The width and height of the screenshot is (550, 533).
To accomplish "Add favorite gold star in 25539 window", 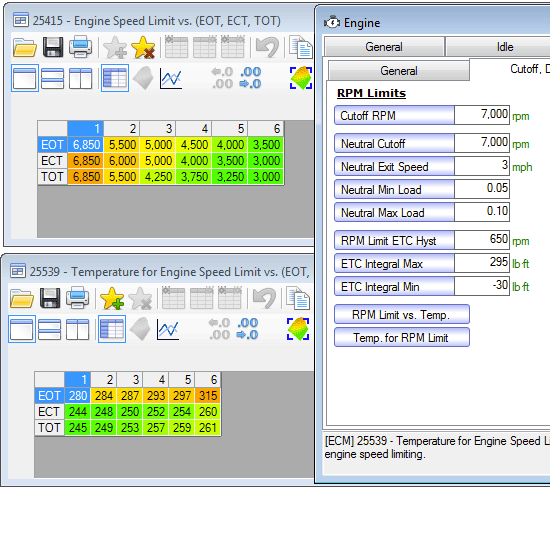I will click(x=112, y=298).
